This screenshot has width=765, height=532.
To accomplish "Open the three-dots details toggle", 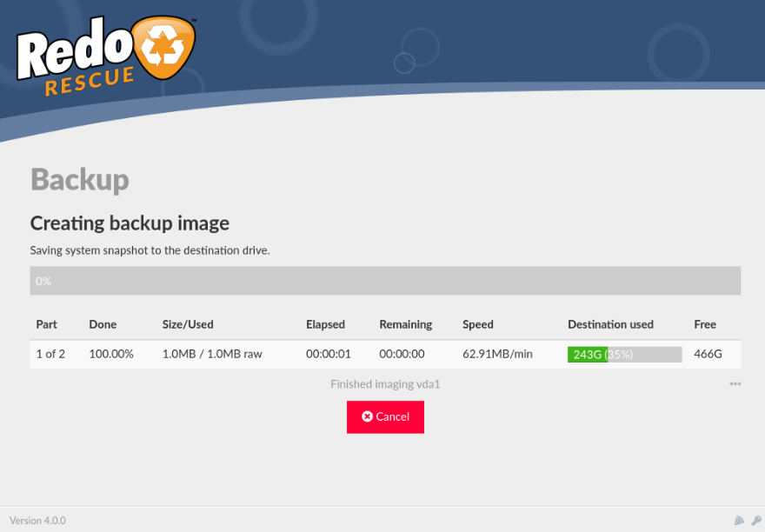I will pos(735,384).
